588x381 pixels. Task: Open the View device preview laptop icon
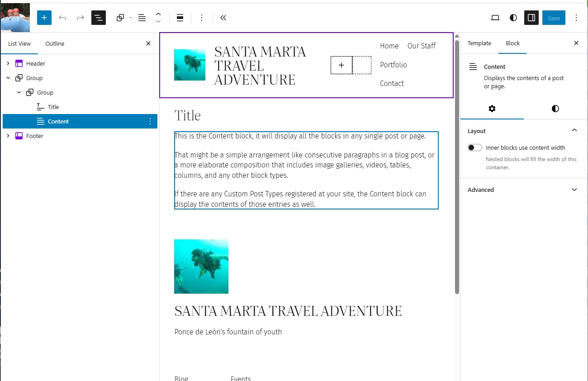tap(495, 18)
